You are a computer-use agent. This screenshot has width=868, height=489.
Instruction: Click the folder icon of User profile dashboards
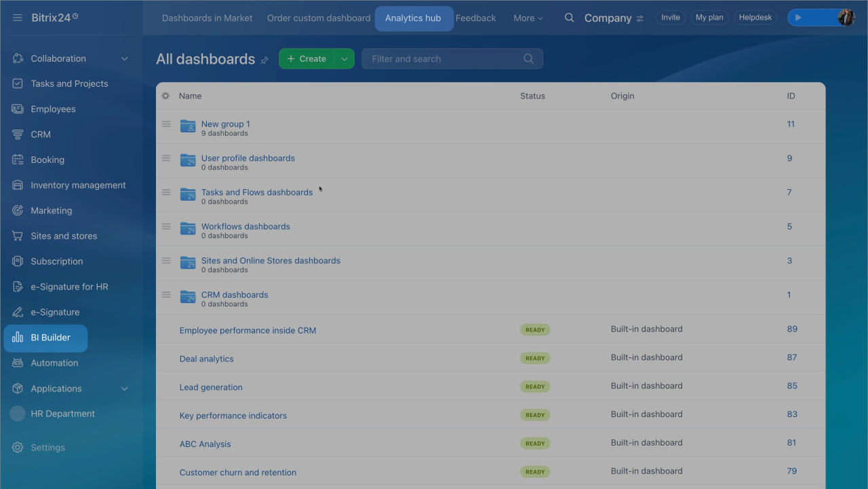click(188, 160)
